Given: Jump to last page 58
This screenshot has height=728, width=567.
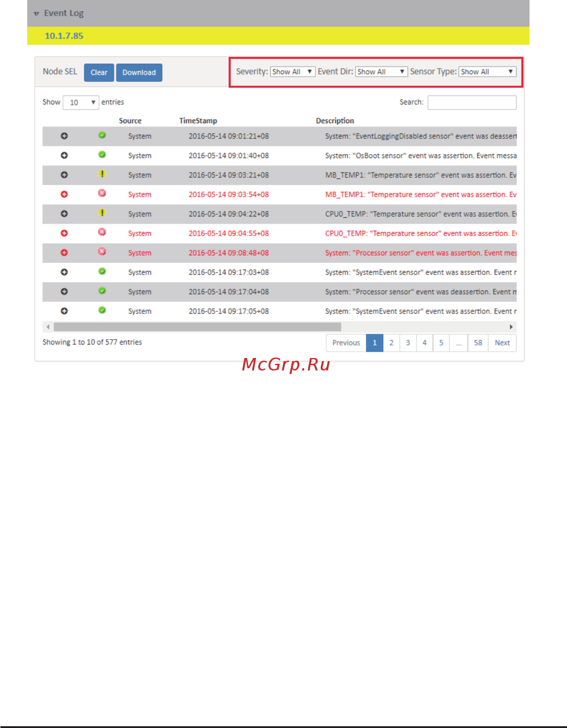Looking at the screenshot, I should pos(478,343).
